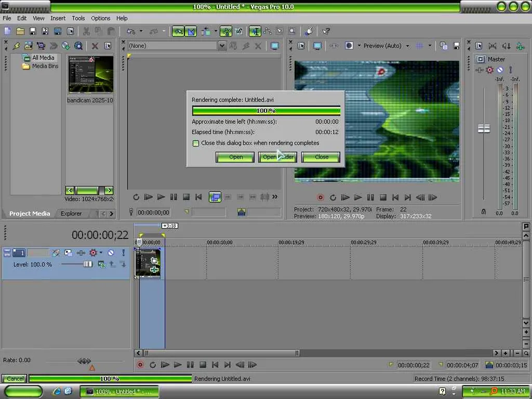Viewport: 532px width, 399px height.
Task: Click the Save Snapshot to File icon
Action: click(x=456, y=46)
